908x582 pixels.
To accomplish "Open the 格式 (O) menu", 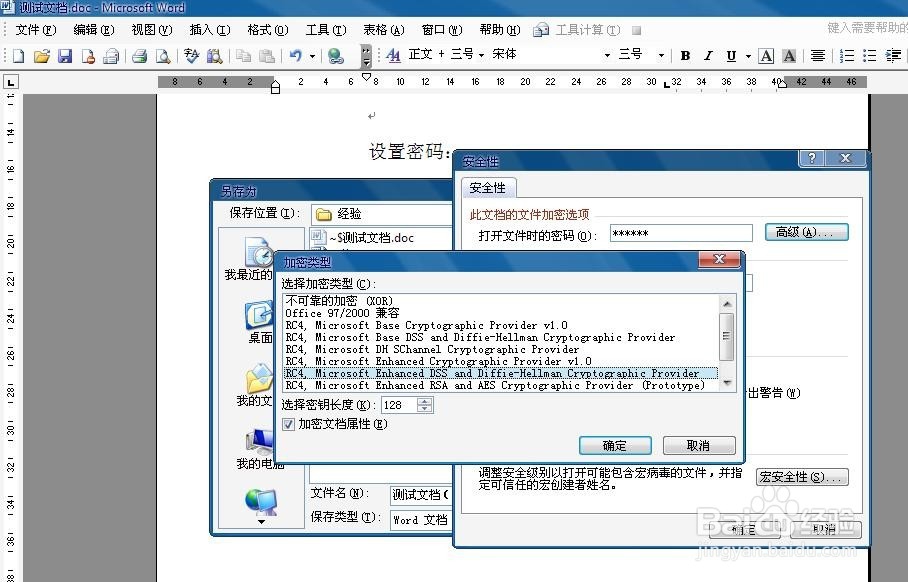I will point(268,30).
